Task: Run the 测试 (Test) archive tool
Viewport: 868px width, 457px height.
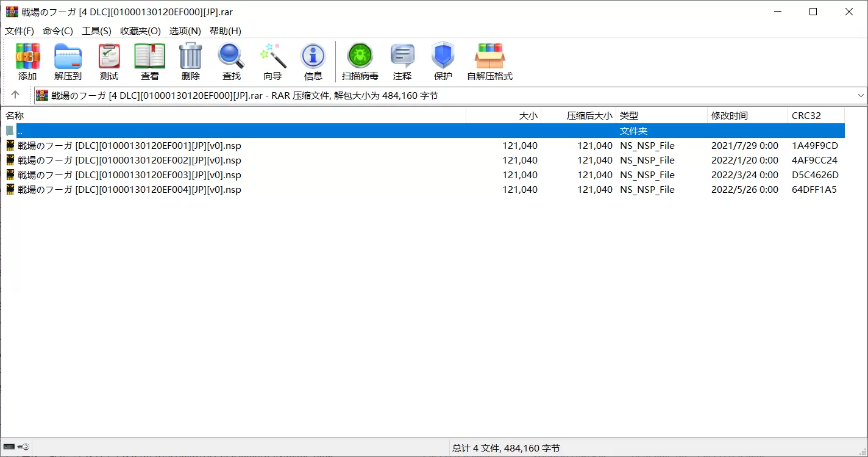Action: click(109, 62)
